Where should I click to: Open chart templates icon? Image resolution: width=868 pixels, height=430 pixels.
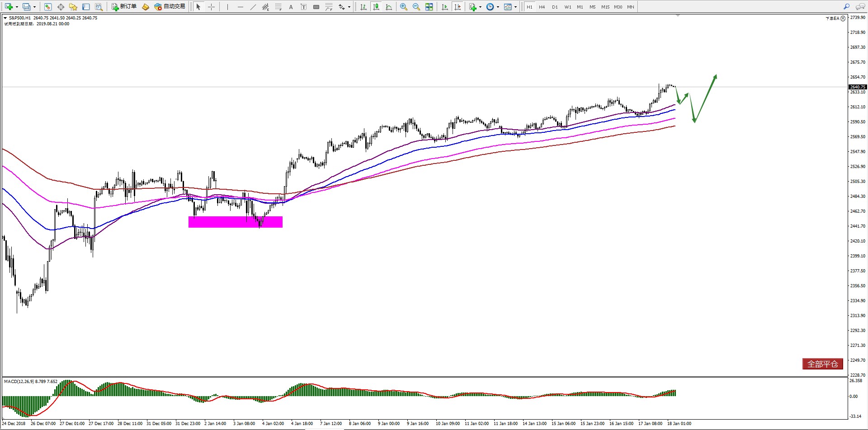[x=508, y=7]
